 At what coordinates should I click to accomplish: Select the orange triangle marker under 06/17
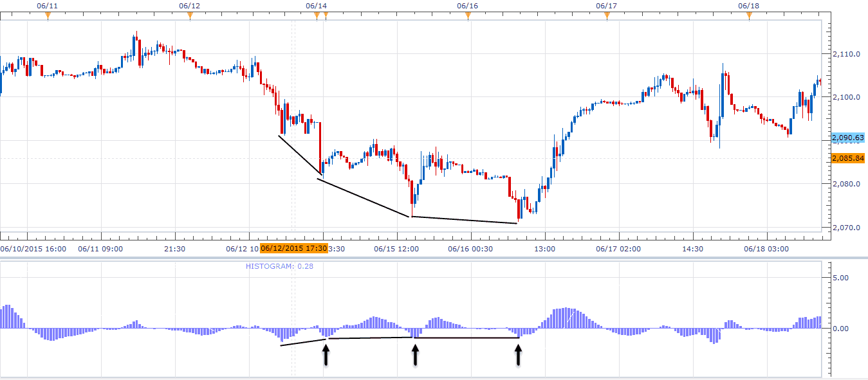(607, 16)
